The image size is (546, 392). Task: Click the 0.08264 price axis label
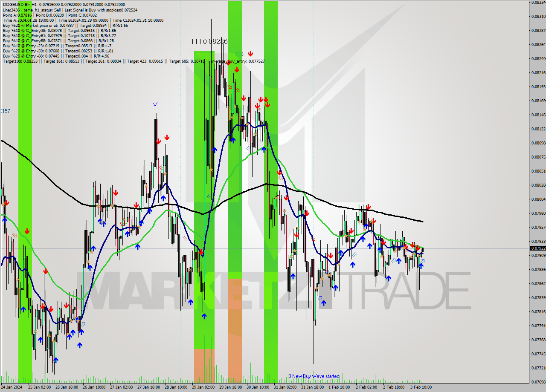point(538,44)
